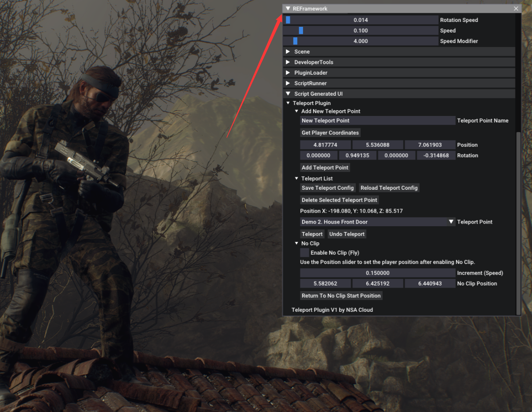Select Position Z field 7.061903
The width and height of the screenshot is (532, 412).
[x=430, y=145]
